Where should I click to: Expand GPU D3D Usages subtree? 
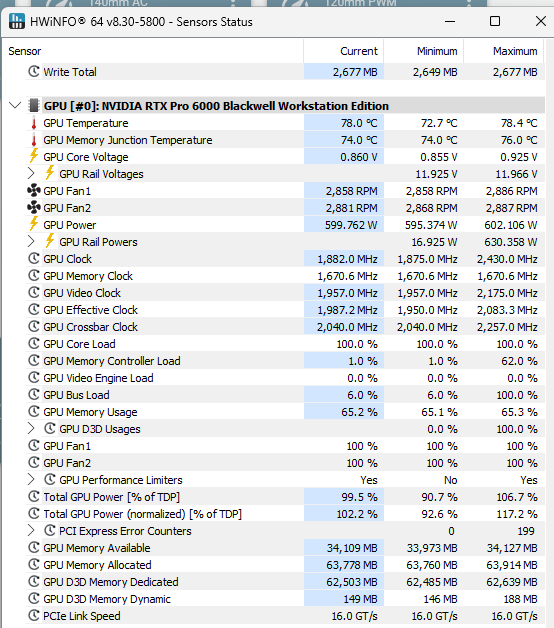(31, 429)
